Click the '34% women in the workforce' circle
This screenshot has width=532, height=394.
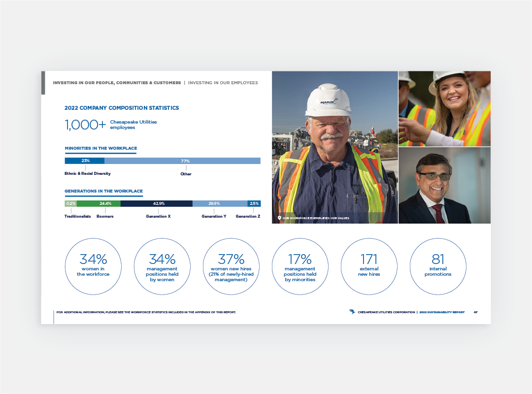click(93, 266)
